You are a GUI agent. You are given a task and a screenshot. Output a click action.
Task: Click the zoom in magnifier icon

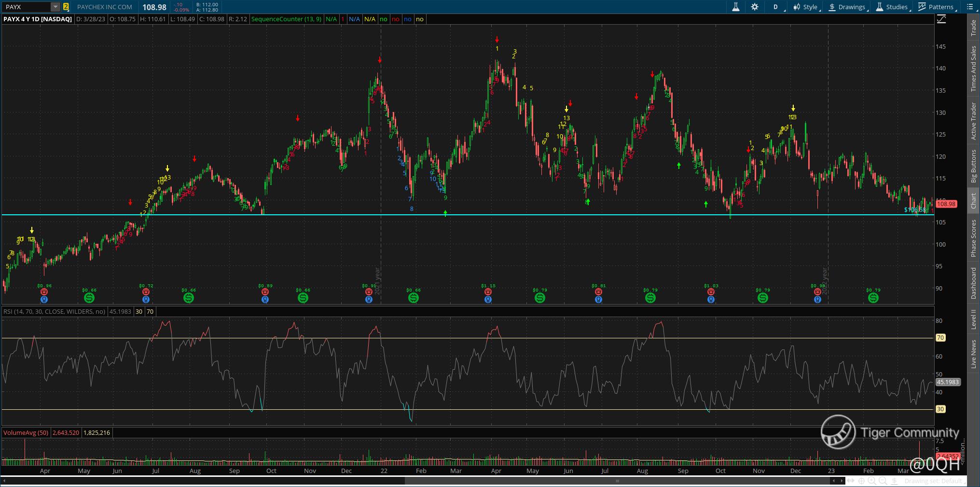point(872,481)
